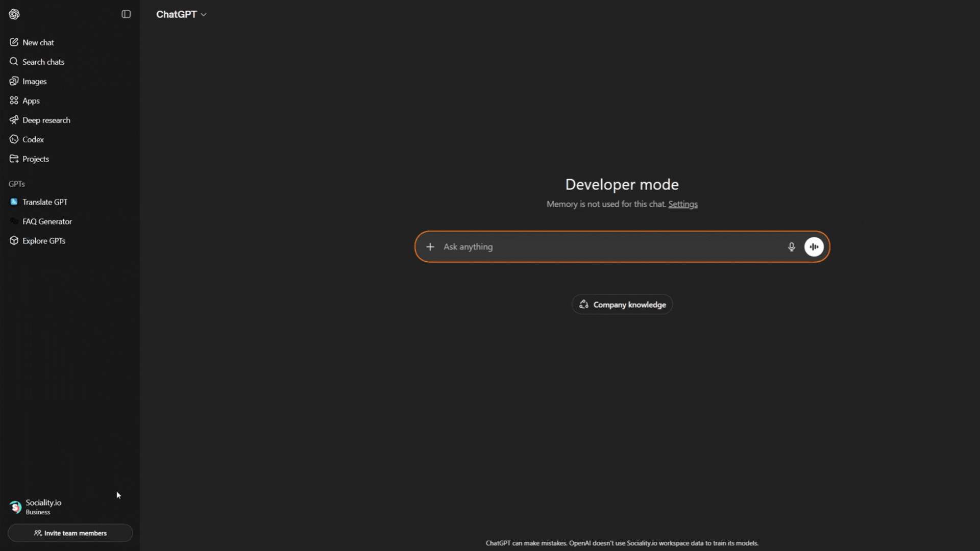Open the Images section icon
Image resolution: width=980 pixels, height=551 pixels.
coord(14,81)
